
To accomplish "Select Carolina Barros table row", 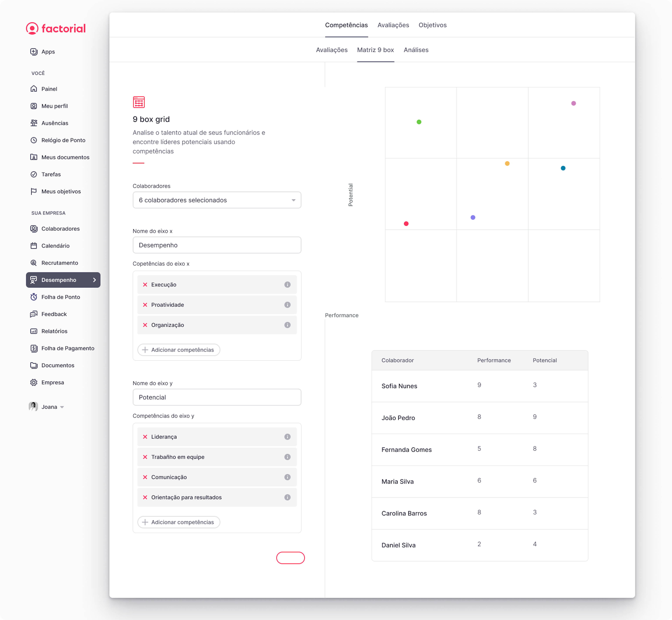I will coord(480,514).
